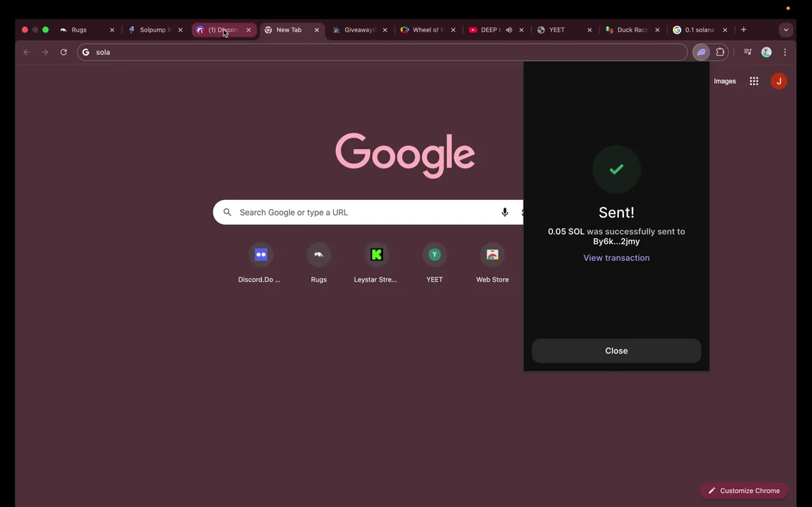This screenshot has height=507, width=812.
Task: Close the 0.1 solana tab
Action: [725, 30]
